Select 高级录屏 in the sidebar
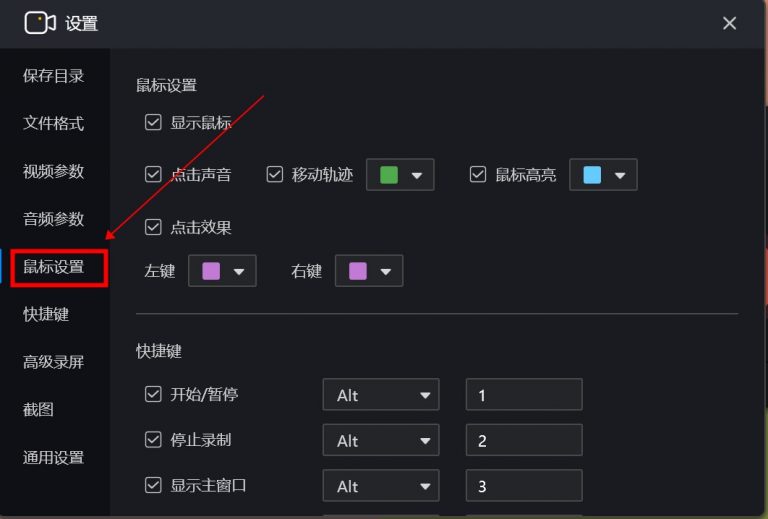Image resolution: width=768 pixels, height=519 pixels. click(x=53, y=362)
